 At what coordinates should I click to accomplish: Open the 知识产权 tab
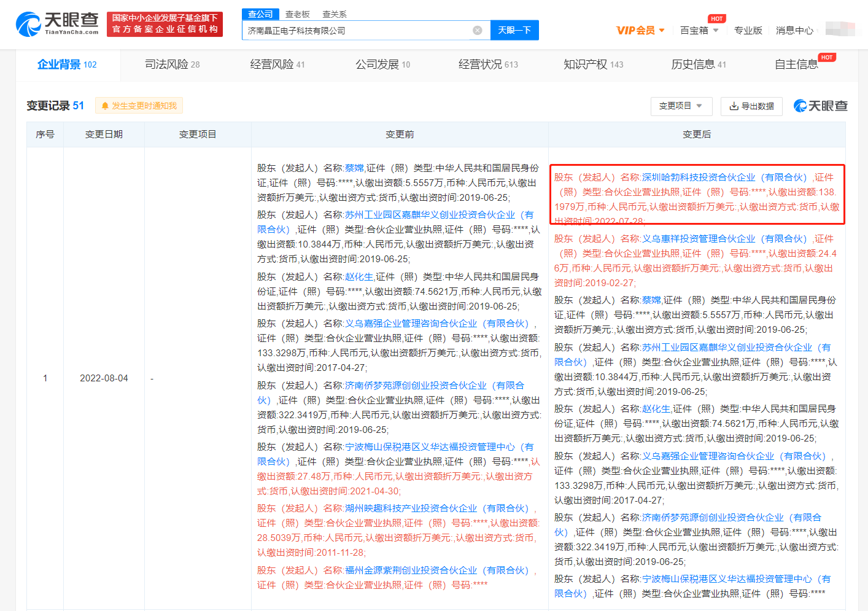tap(594, 64)
